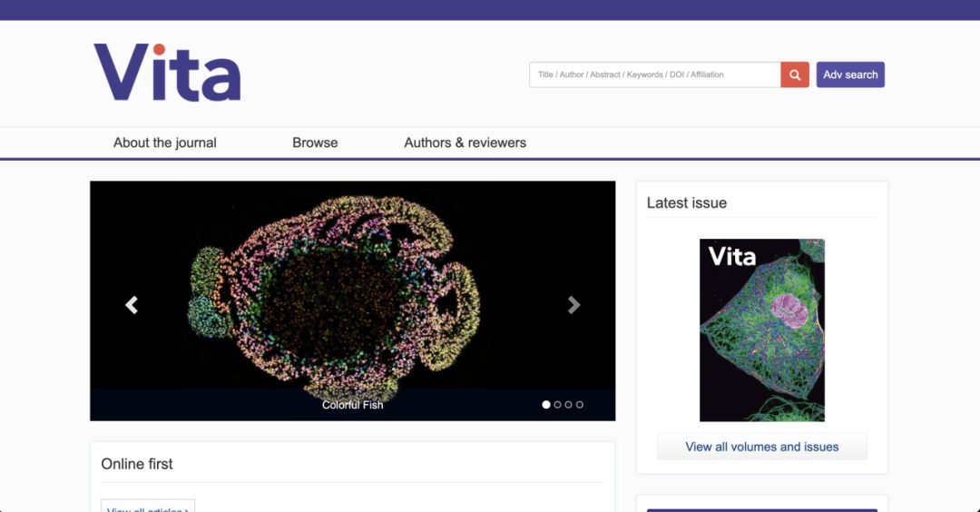
Task: Select the second carousel indicator dot
Action: coord(557,405)
